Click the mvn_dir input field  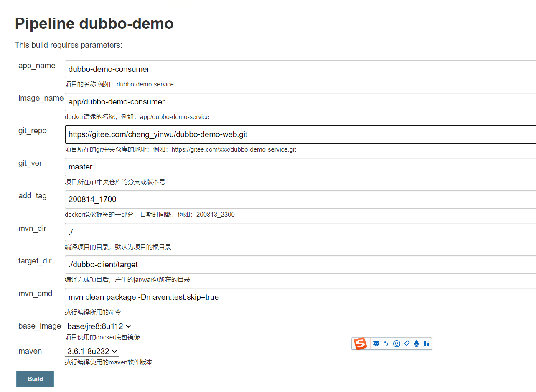[300, 232]
